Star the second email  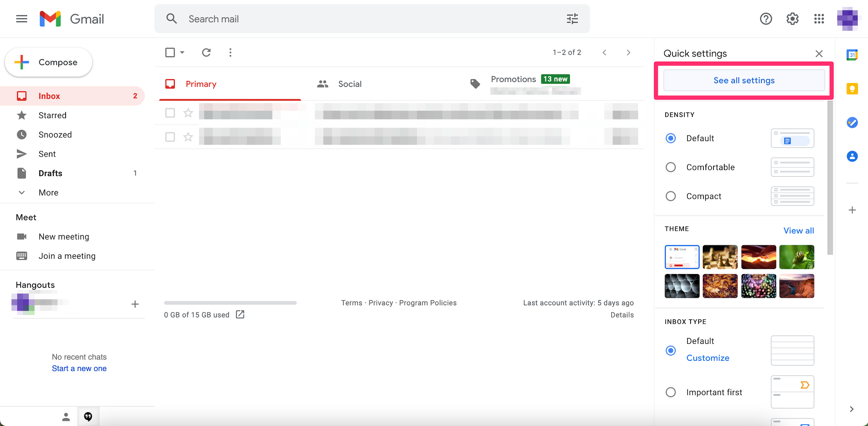point(188,137)
